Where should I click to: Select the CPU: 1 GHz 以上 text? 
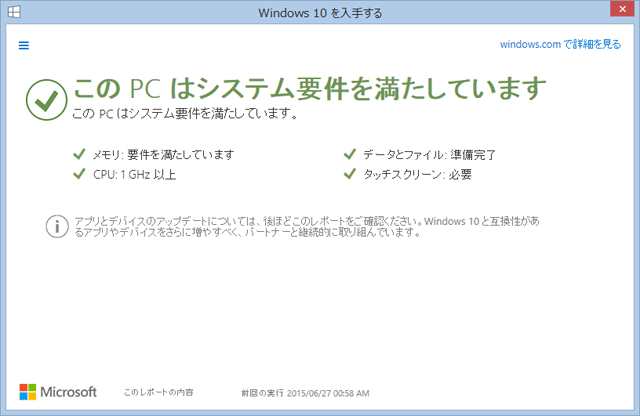point(134,174)
